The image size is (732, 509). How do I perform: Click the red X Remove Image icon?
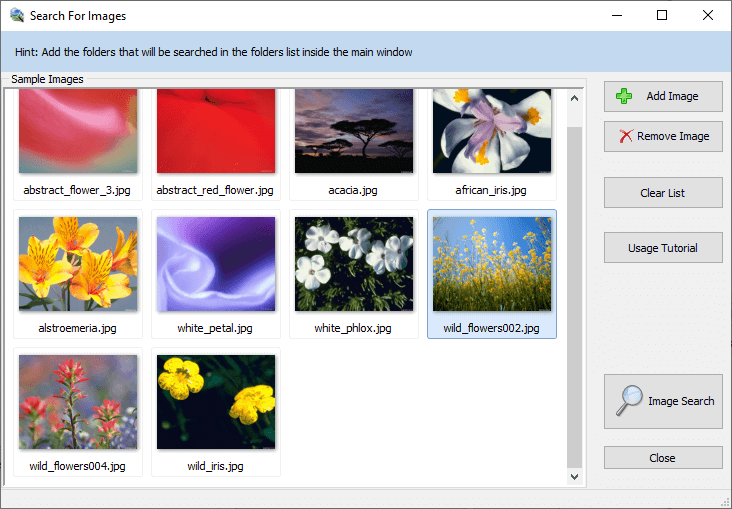pyautogui.click(x=625, y=136)
